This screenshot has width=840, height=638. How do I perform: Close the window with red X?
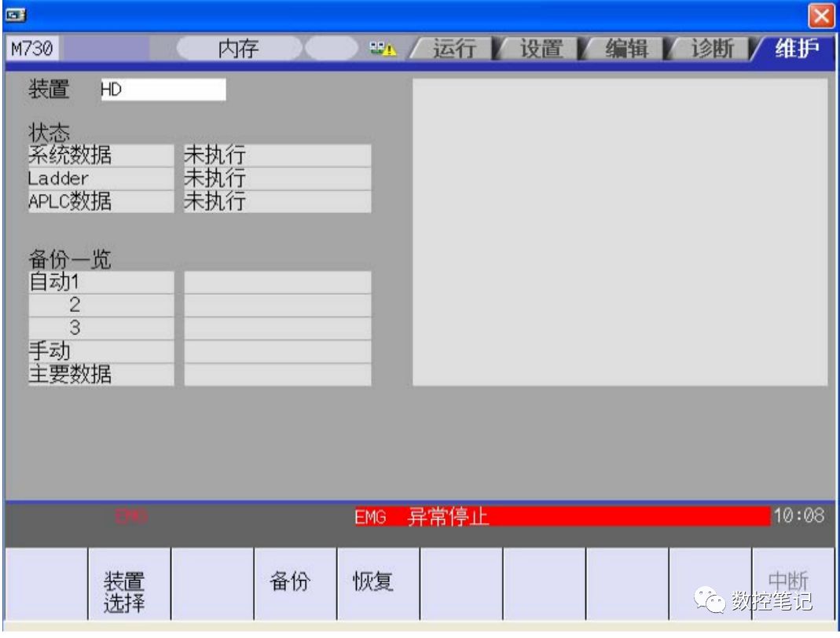(821, 15)
